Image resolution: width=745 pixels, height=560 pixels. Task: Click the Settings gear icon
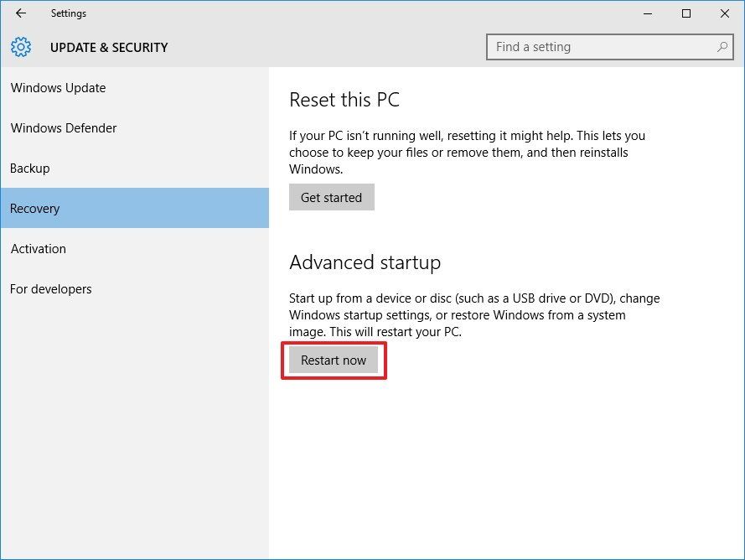(x=20, y=47)
